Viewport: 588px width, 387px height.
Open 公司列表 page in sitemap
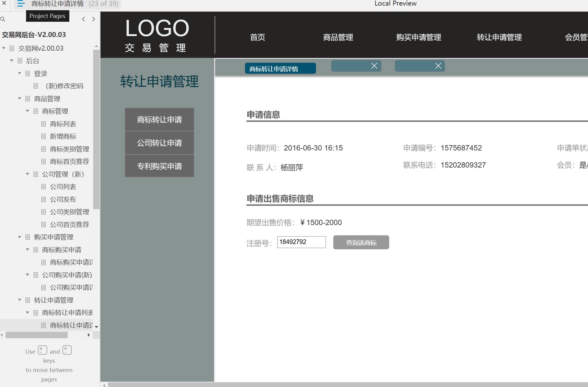[63, 187]
